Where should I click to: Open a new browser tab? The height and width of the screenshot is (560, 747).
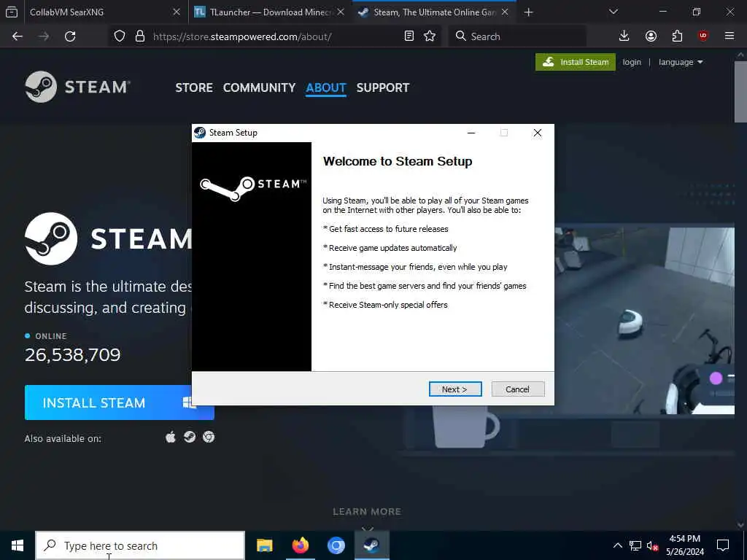[528, 12]
